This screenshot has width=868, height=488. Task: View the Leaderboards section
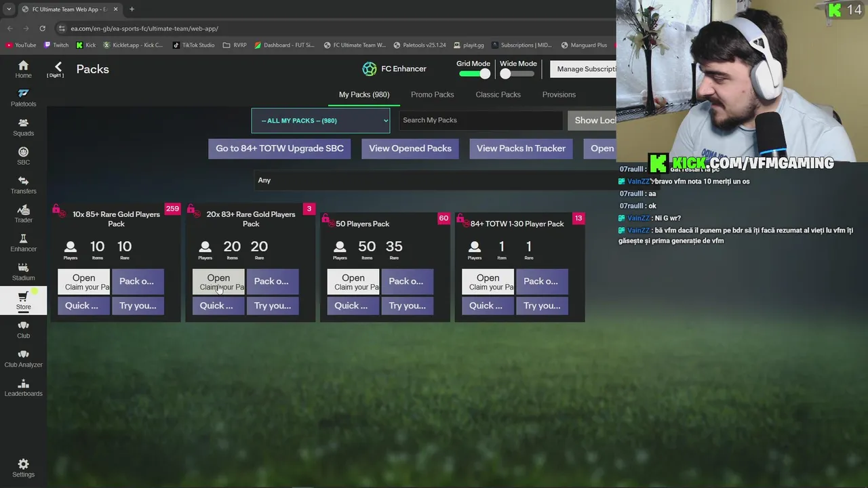[x=23, y=388]
